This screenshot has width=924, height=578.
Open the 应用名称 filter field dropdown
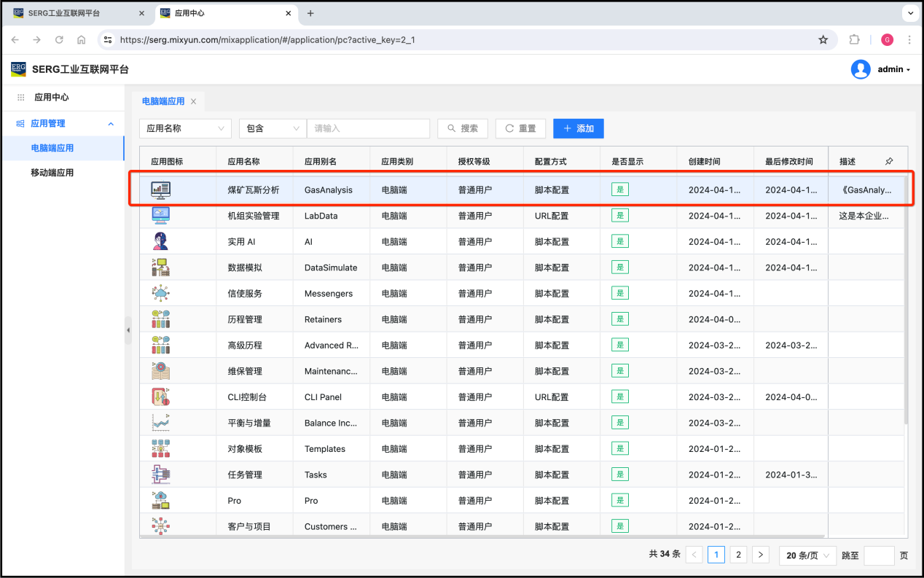[185, 128]
